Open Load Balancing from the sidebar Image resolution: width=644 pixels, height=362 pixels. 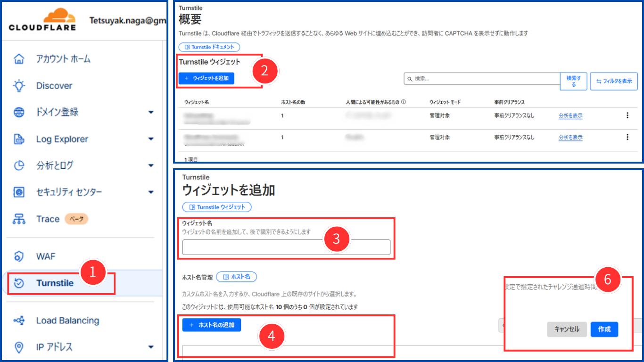pos(67,320)
